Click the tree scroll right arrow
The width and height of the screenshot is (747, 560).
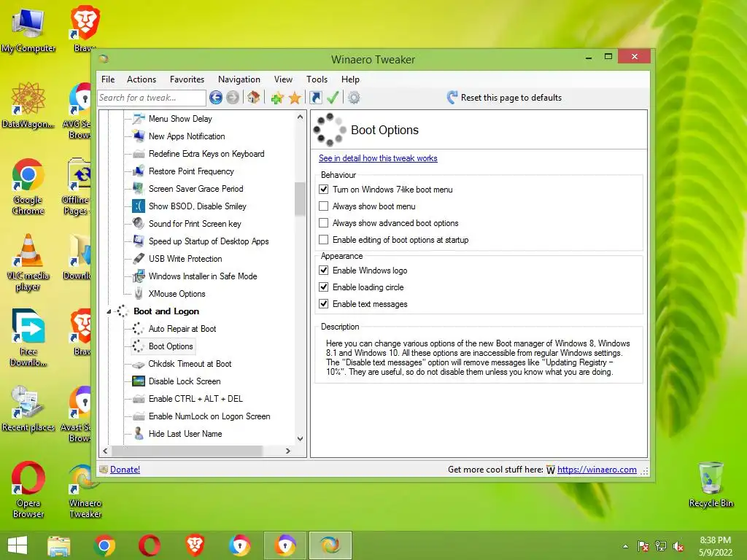(x=287, y=451)
